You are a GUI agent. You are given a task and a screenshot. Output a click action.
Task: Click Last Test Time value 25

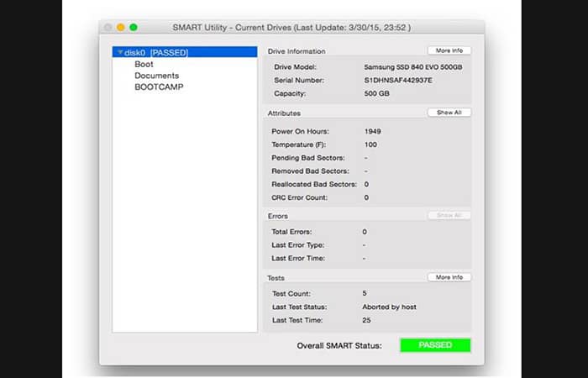coord(366,320)
